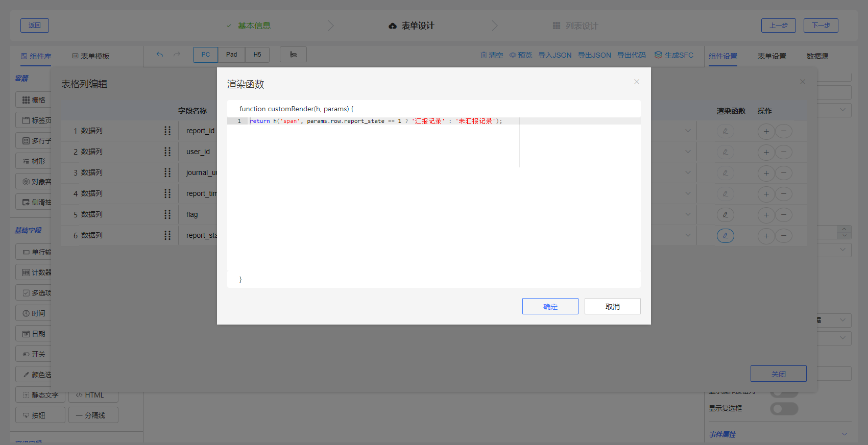Add the 栅格 grid container widget
Screen dimensions: 868x445
point(34,100)
